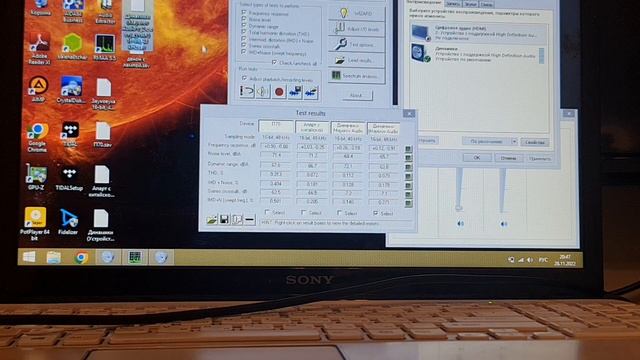
Task: Tick the Select checkbox under first results column
Action: click(x=267, y=212)
